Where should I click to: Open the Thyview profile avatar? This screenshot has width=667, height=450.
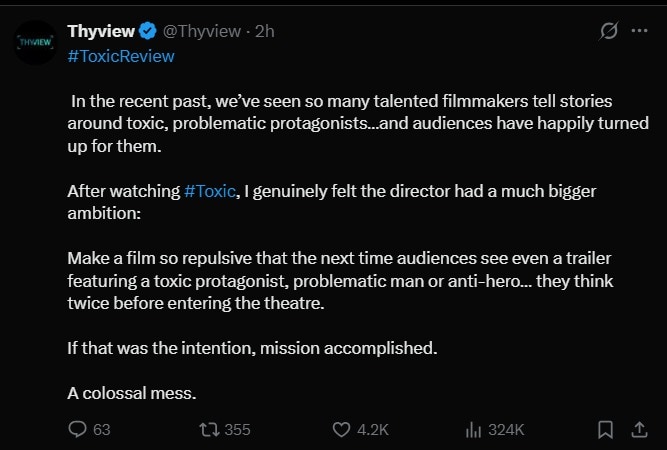point(36,42)
